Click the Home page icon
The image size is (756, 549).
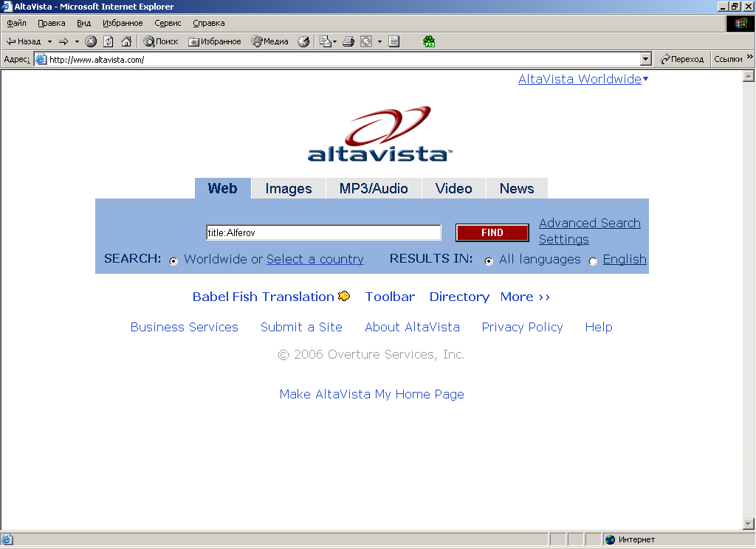click(x=126, y=41)
